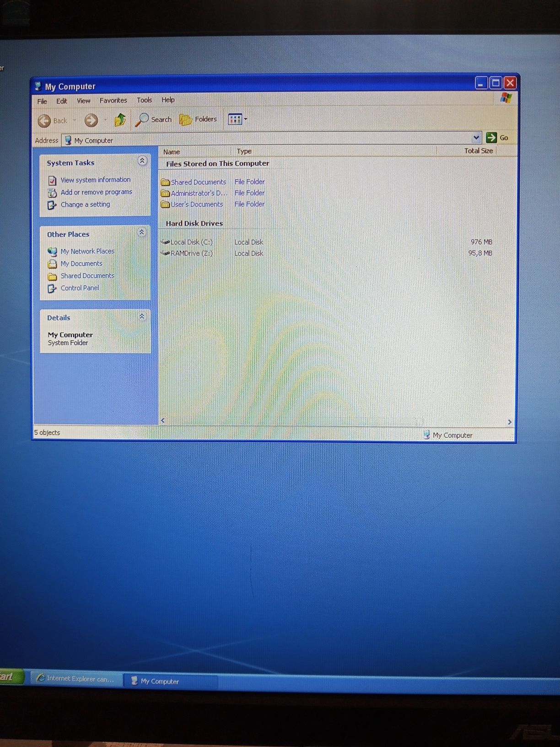Click Change a setting link
The width and height of the screenshot is (560, 747).
click(x=86, y=204)
